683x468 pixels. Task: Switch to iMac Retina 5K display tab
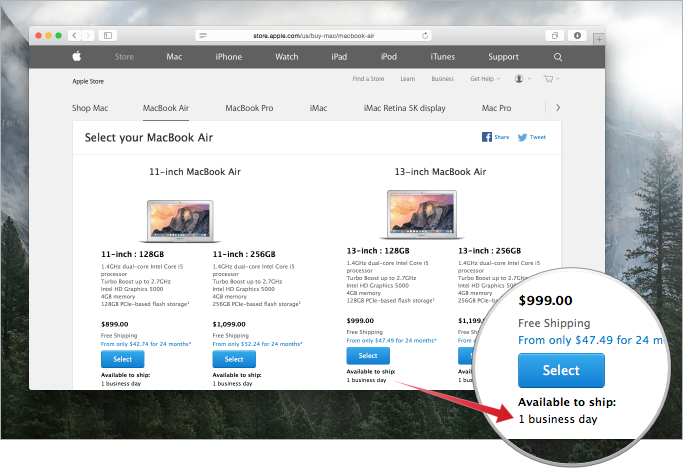point(405,108)
